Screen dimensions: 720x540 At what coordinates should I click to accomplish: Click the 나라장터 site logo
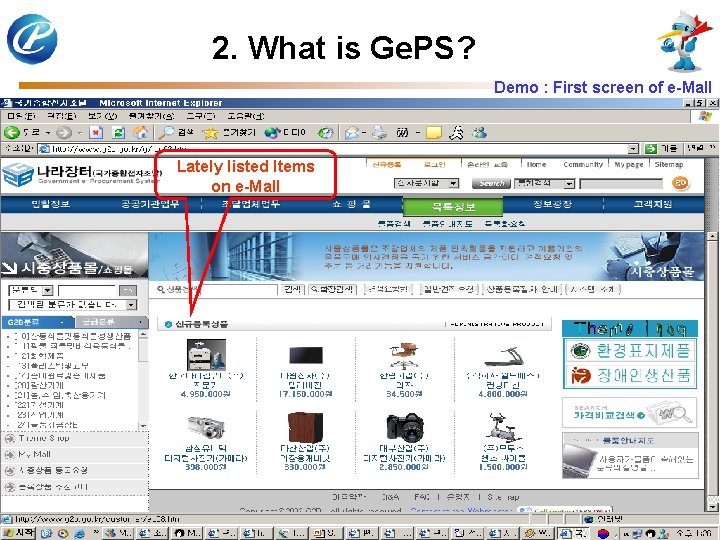pyautogui.click(x=81, y=175)
